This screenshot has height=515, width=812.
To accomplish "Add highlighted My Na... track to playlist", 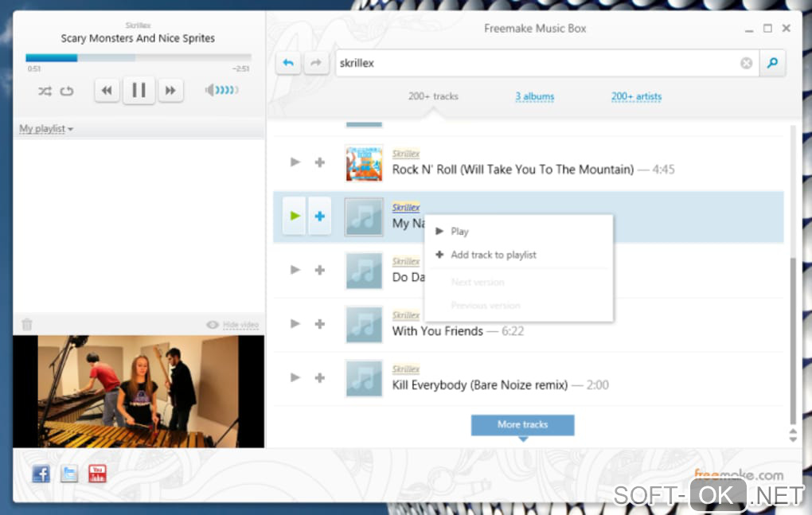I will 319,216.
